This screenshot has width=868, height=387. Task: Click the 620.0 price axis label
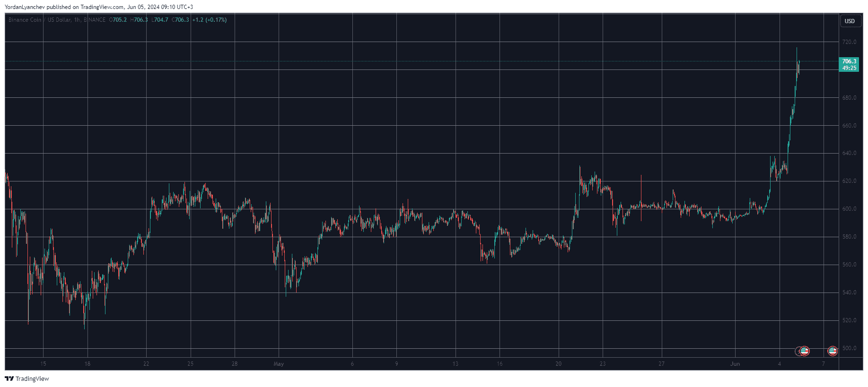pos(849,181)
